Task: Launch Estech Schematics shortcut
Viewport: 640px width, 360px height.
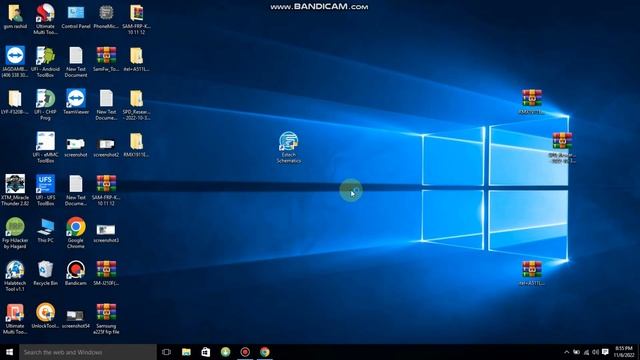Action: point(289,147)
